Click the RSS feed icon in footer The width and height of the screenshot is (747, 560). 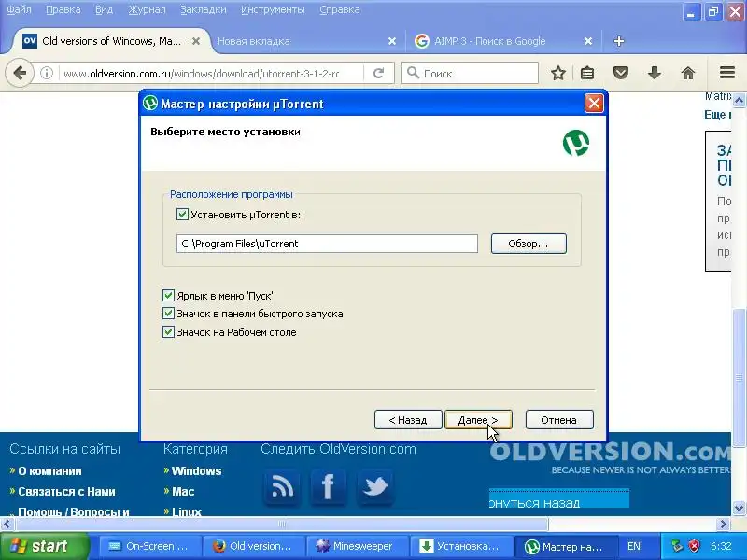tap(282, 486)
